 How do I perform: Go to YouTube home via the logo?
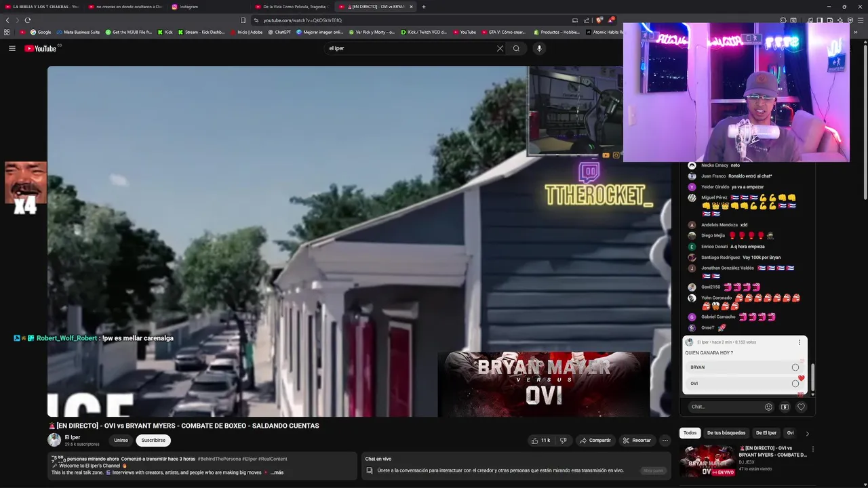41,48
